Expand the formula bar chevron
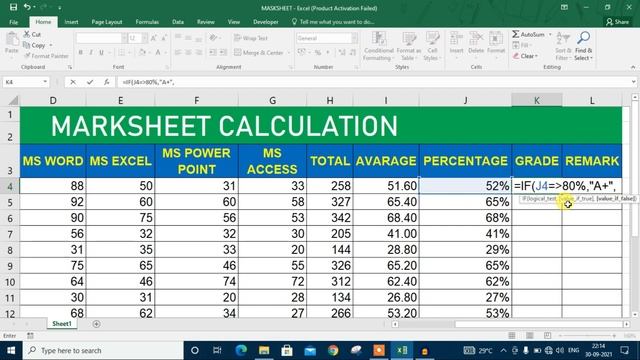Image resolution: width=640 pixels, height=360 pixels. 633,82
